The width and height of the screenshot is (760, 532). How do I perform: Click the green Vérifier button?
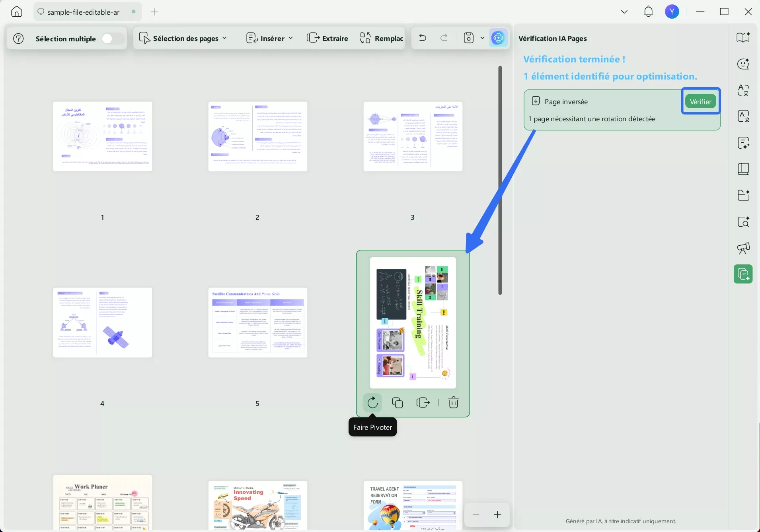pos(701,101)
